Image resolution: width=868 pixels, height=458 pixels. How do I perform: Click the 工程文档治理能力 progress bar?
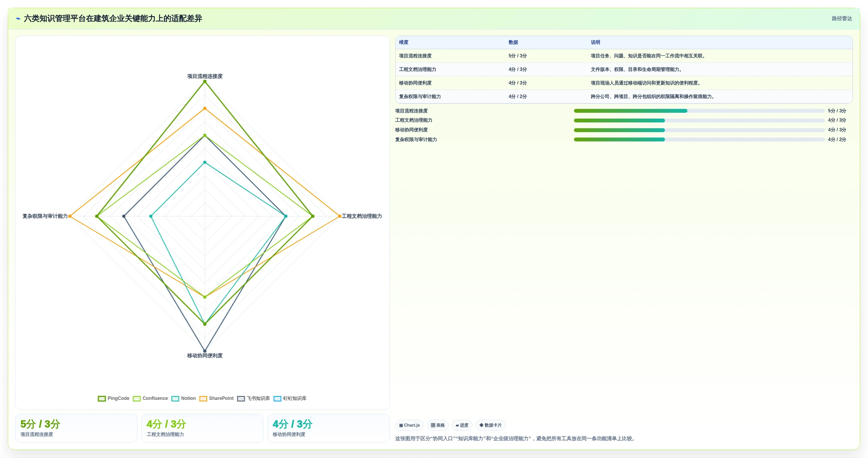(699, 121)
